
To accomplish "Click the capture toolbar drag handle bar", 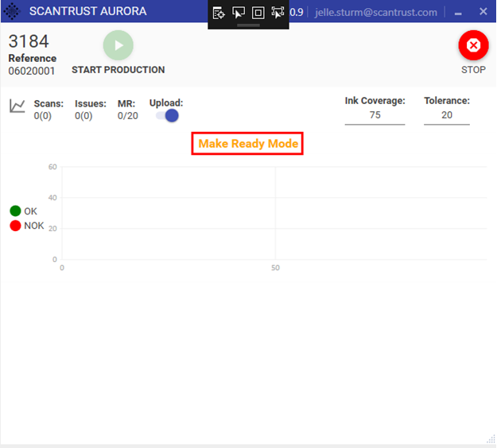I will pos(248,25).
